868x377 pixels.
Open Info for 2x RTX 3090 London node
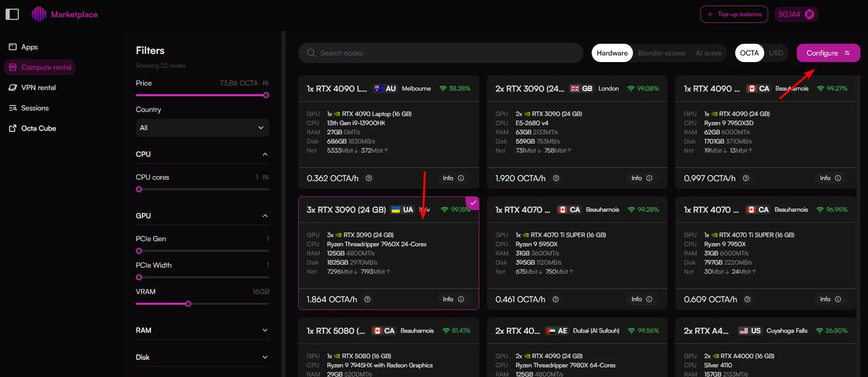[642, 178]
